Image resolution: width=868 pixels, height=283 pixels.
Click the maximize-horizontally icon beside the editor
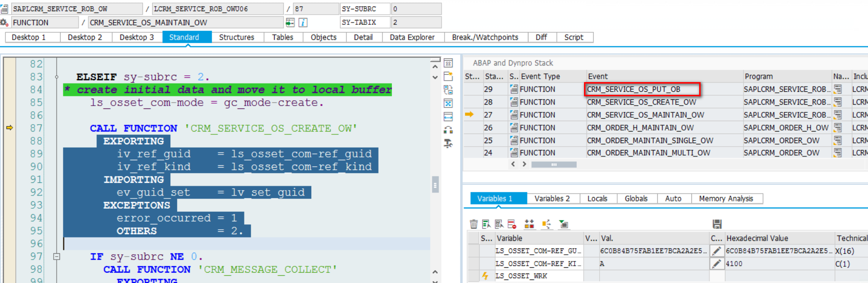pos(448,116)
